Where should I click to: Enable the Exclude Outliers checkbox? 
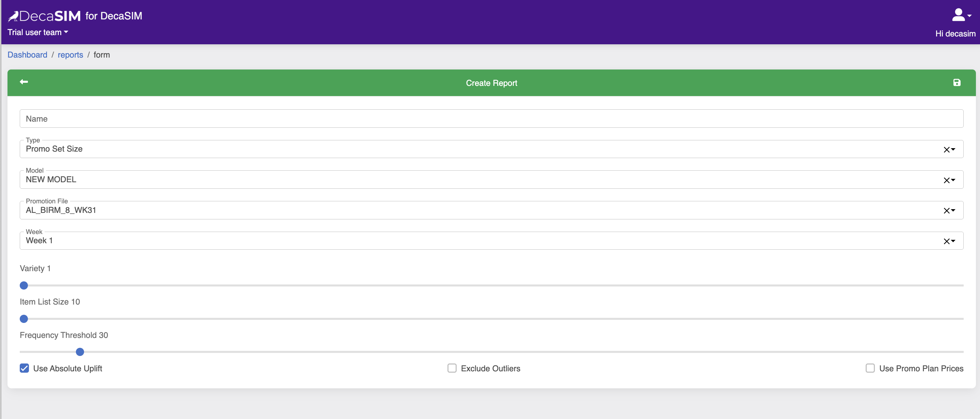click(x=452, y=368)
